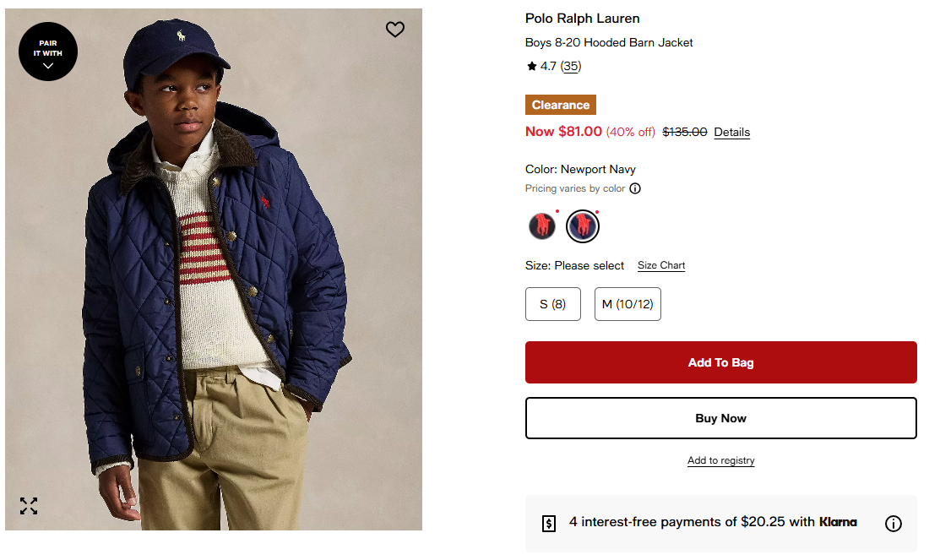Choose size M (10/12)

click(x=627, y=304)
